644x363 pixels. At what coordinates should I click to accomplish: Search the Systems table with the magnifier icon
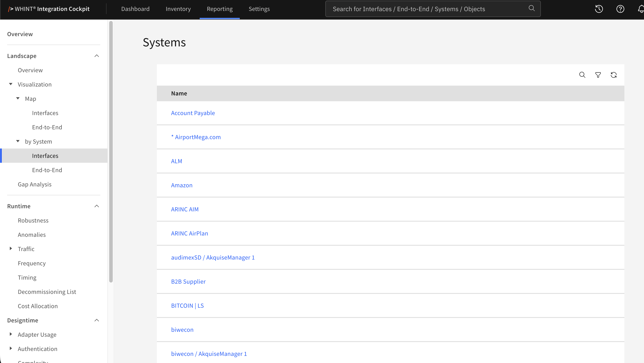[x=582, y=75]
